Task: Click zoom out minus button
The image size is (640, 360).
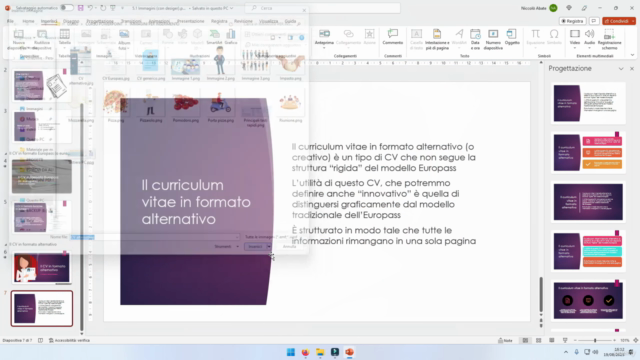Action: 575,340
